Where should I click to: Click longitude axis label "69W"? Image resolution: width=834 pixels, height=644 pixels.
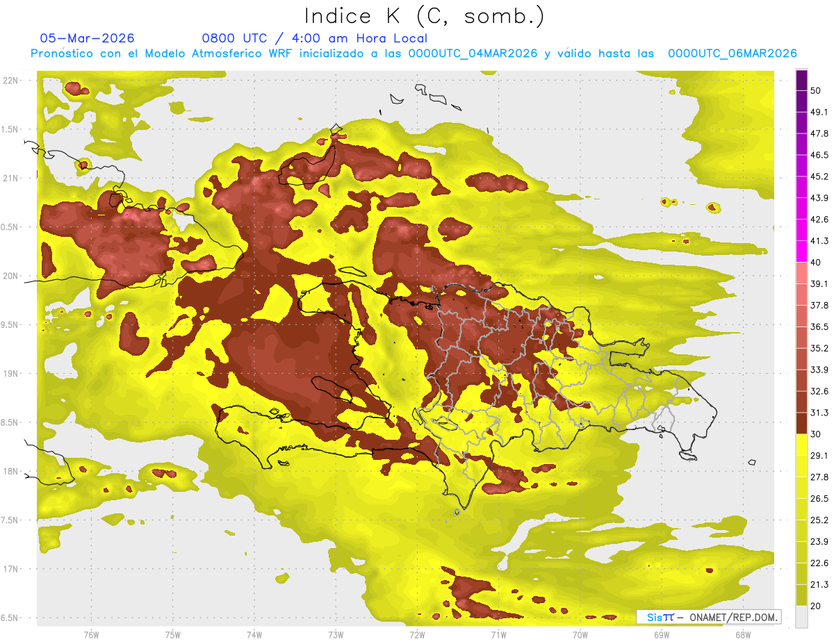point(662,634)
